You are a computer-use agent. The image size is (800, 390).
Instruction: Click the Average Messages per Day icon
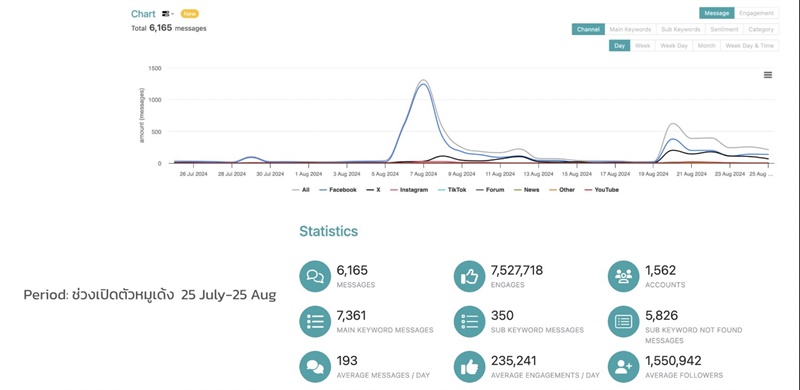tap(315, 367)
